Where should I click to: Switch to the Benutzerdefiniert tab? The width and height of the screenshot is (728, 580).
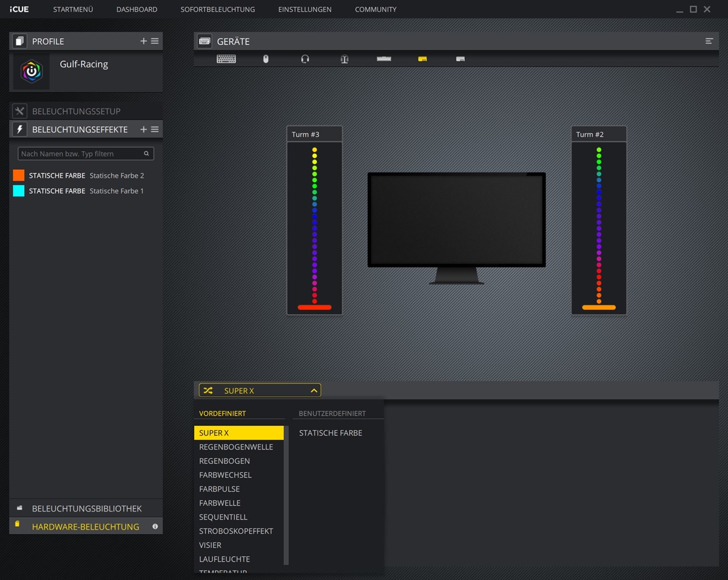pos(332,413)
